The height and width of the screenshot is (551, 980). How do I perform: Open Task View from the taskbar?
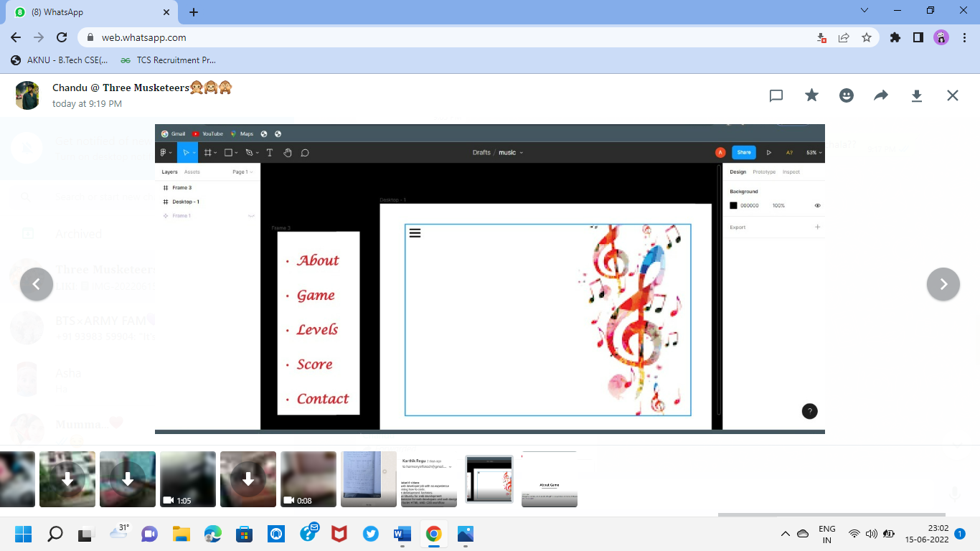(86, 534)
